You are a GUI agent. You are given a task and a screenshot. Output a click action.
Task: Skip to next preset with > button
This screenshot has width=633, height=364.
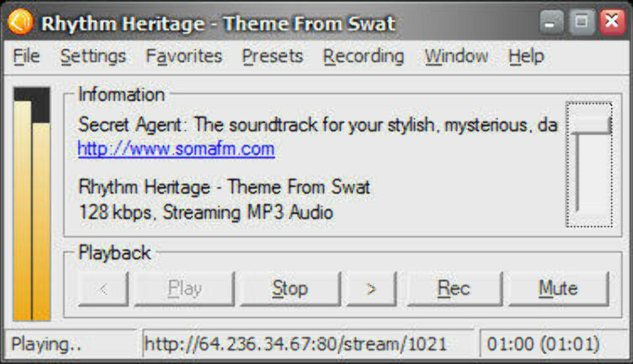point(371,289)
